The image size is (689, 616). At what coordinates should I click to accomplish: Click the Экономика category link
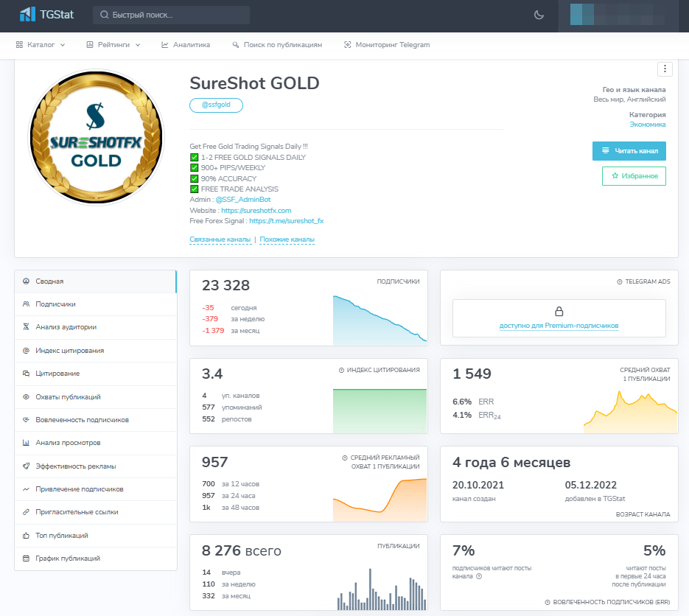647,125
